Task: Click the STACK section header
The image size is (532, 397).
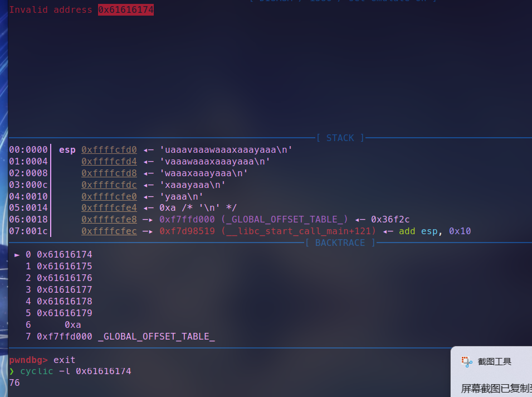Action: pos(340,138)
